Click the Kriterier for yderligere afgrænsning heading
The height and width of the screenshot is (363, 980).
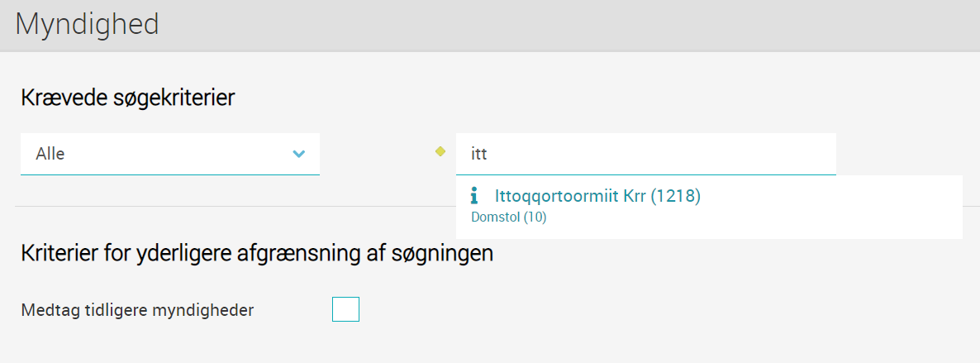(257, 254)
